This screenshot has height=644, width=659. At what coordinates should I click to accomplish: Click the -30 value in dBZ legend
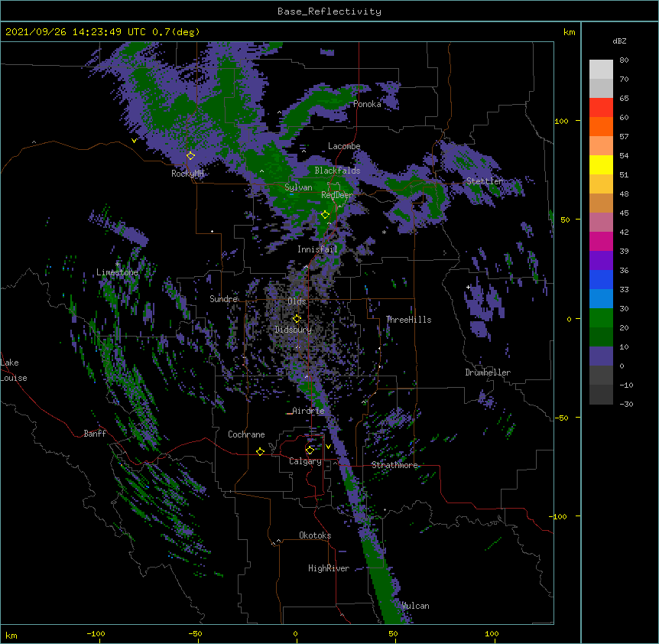coord(626,405)
